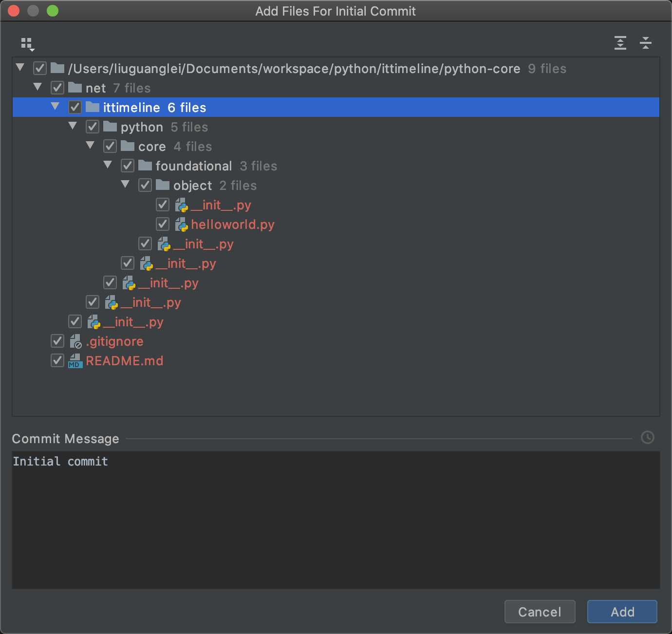Select the README.md file name
Screen dimensions: 672x634
pos(125,361)
